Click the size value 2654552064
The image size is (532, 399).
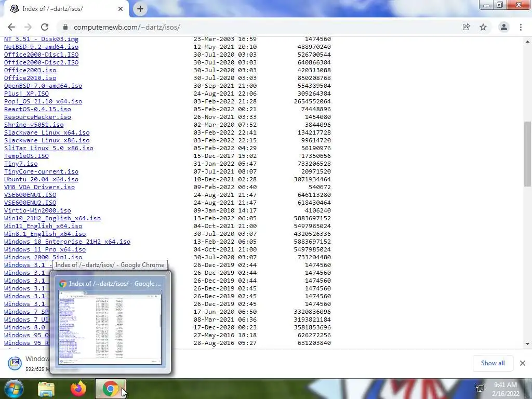point(312,101)
